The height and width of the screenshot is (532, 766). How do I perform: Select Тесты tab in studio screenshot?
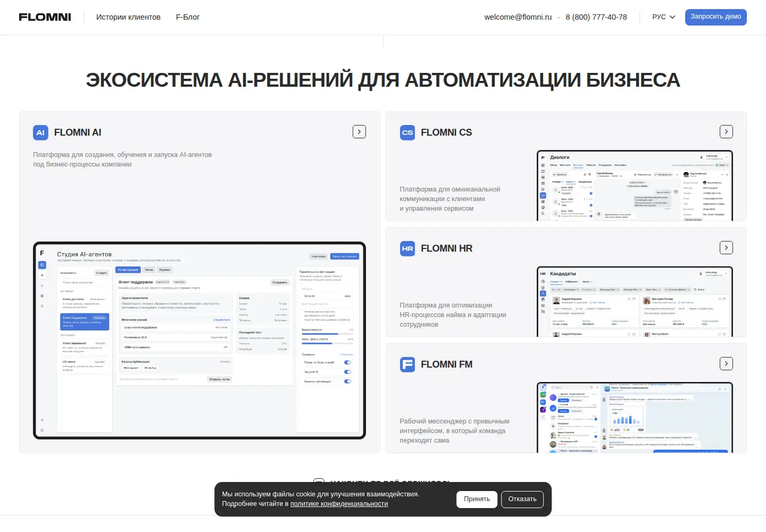click(x=149, y=270)
